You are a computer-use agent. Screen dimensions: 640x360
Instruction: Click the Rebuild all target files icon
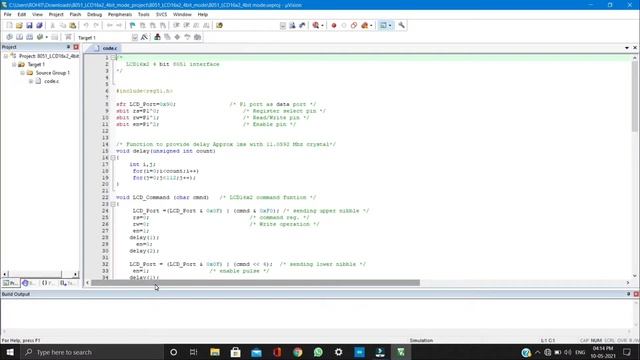29,37
